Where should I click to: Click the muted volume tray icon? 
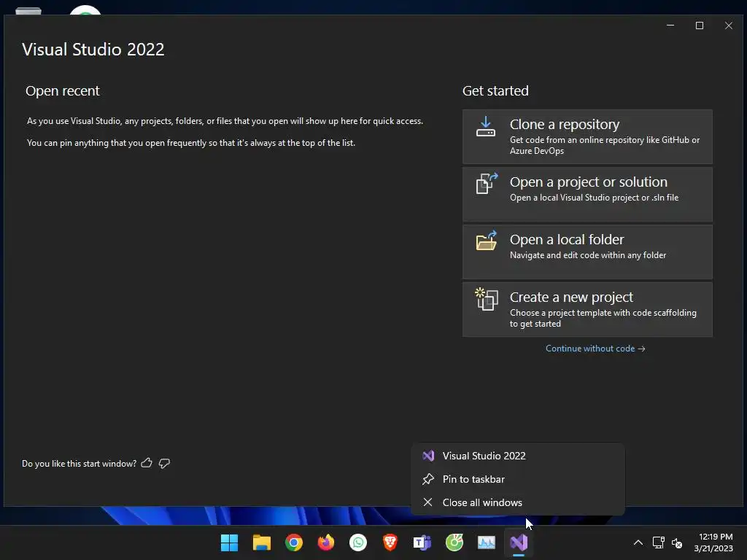point(677,542)
